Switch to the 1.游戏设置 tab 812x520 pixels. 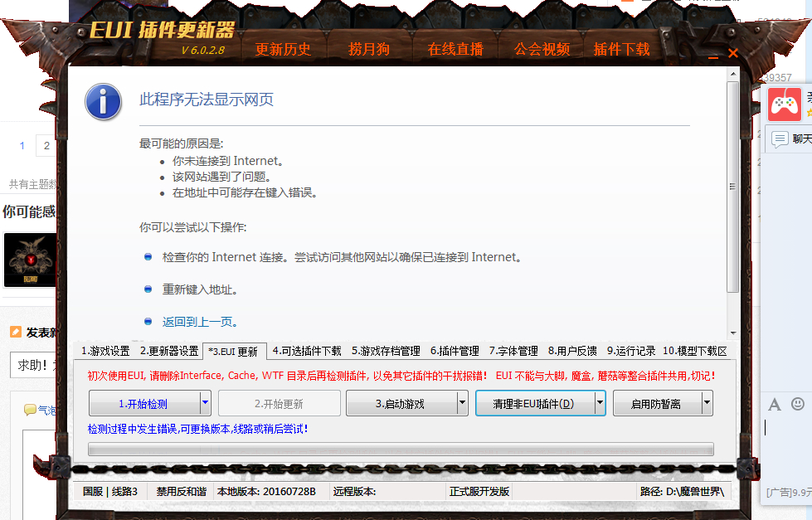105,351
